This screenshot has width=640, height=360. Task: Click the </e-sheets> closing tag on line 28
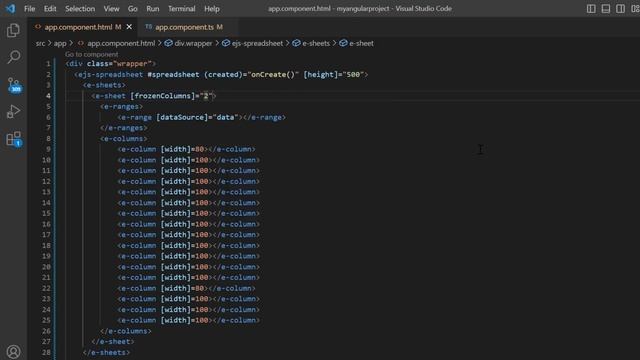click(107, 352)
